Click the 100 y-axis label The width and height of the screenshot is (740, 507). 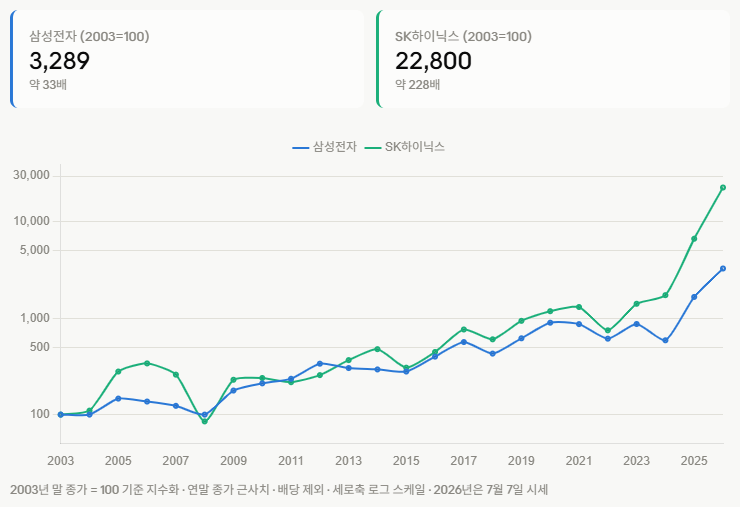point(40,414)
